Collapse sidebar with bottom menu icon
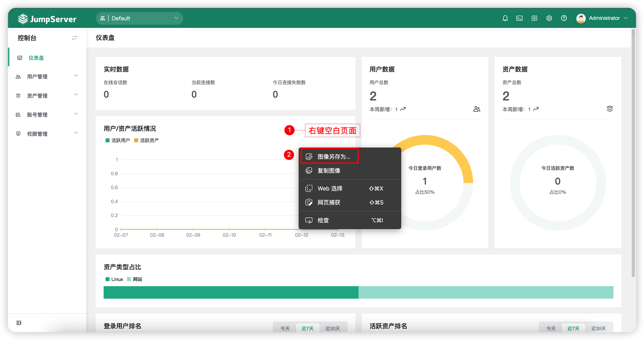Image resolution: width=644 pixels, height=340 pixels. coord(19,323)
